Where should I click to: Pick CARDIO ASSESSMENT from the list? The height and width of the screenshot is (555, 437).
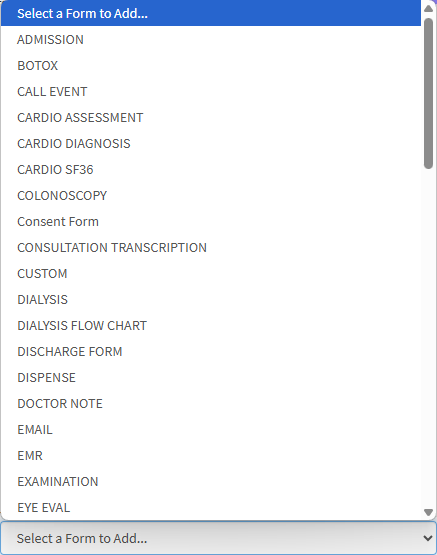(x=211, y=118)
